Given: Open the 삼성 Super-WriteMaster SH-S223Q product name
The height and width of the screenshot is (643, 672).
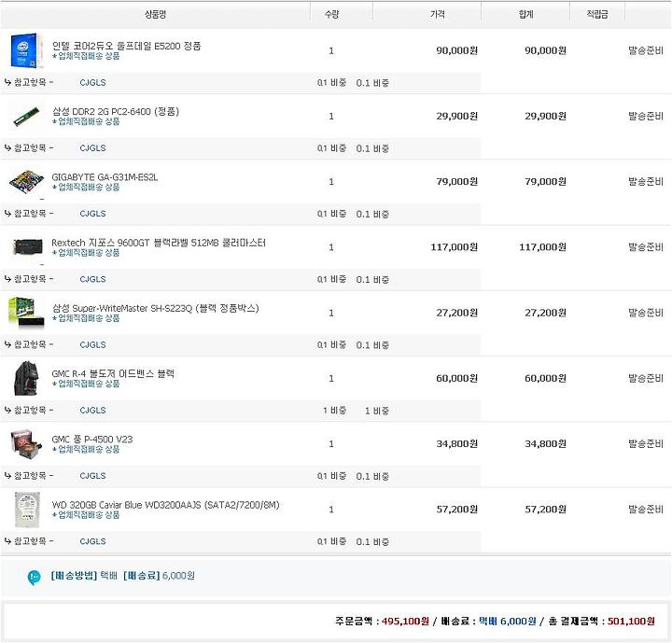Looking at the screenshot, I should (156, 308).
